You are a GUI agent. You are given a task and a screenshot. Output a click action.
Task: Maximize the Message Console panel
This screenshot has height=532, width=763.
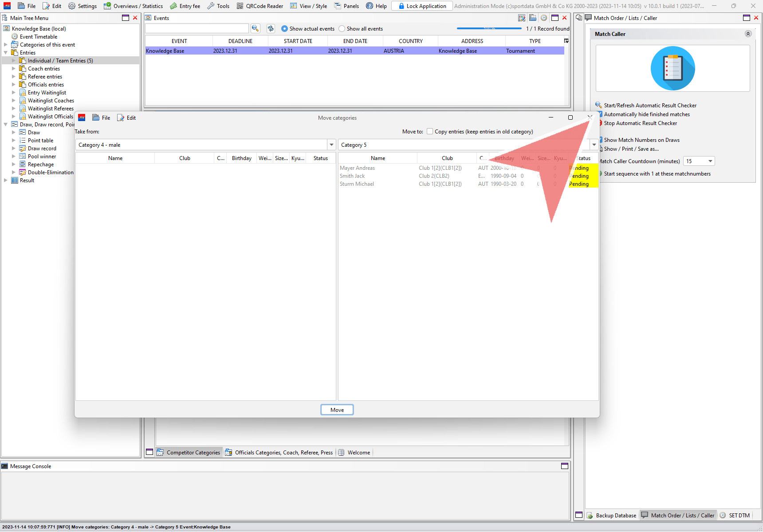point(564,466)
